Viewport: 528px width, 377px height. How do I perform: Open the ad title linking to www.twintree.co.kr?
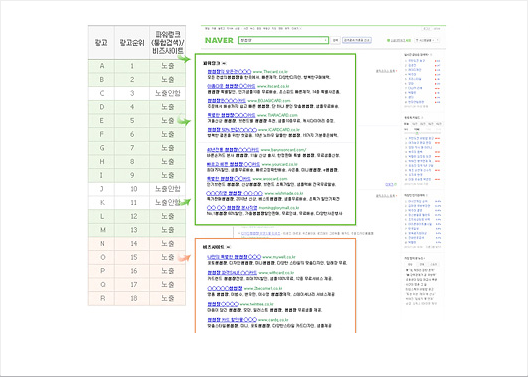[223, 304]
